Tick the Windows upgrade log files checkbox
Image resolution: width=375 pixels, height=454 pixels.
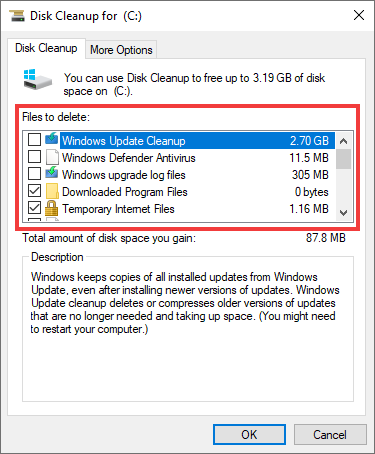tap(34, 174)
